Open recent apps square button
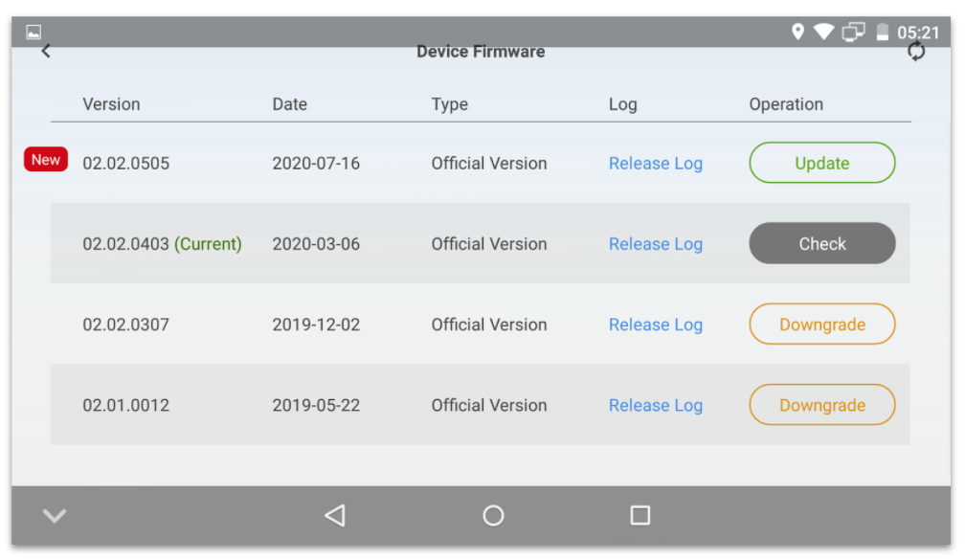Image resolution: width=965 pixels, height=560 pixels. pyautogui.click(x=640, y=516)
